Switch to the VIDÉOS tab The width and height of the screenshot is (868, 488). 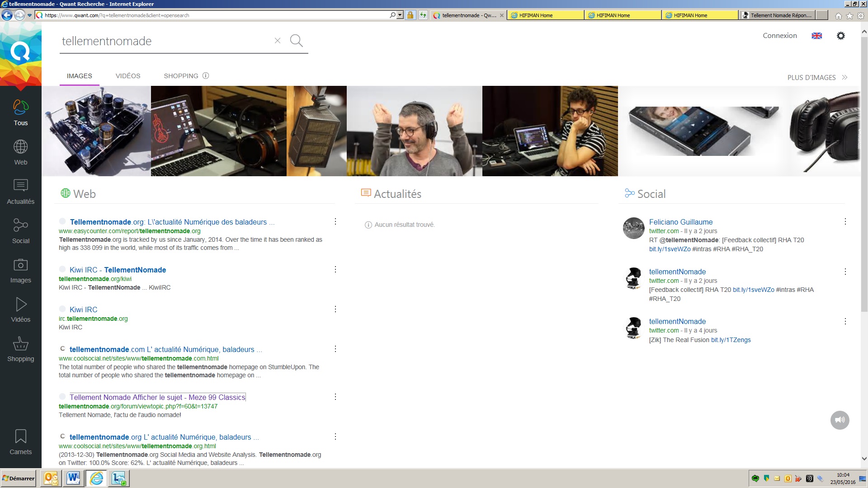click(x=128, y=76)
